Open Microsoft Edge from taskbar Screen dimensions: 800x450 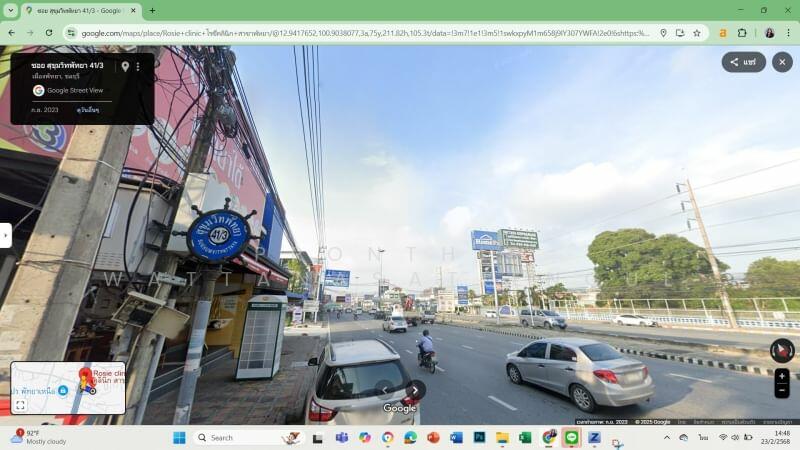coord(410,438)
